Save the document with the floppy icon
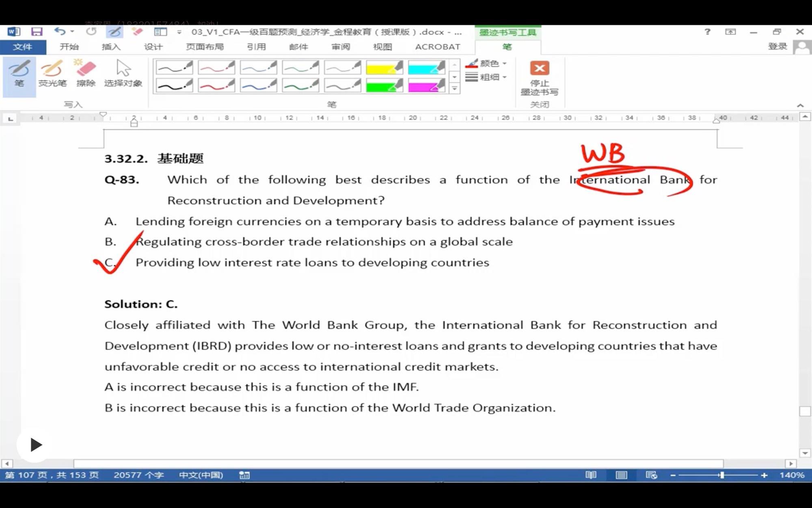 click(37, 32)
